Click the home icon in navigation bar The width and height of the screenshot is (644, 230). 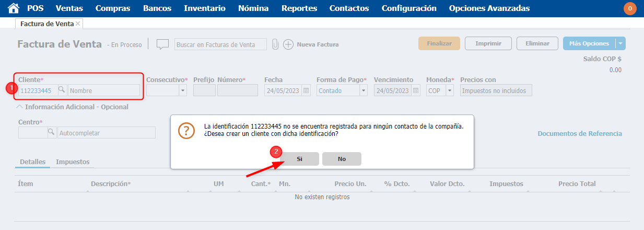click(14, 8)
